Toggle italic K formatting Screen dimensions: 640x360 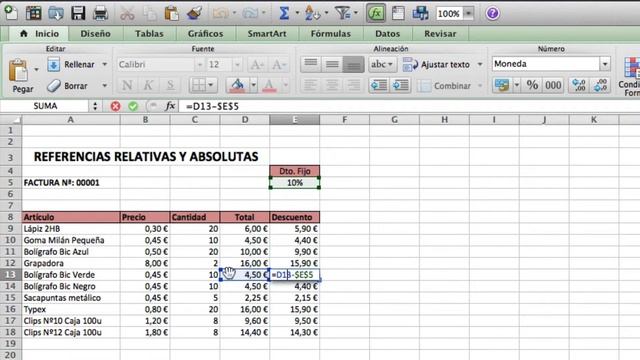tap(148, 85)
